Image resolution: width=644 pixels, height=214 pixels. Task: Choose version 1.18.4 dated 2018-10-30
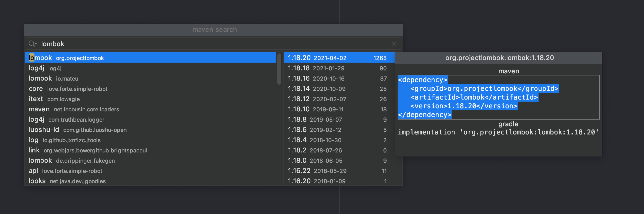click(339, 140)
